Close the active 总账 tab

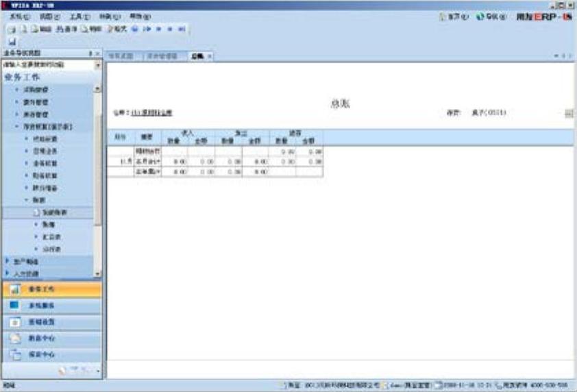210,56
